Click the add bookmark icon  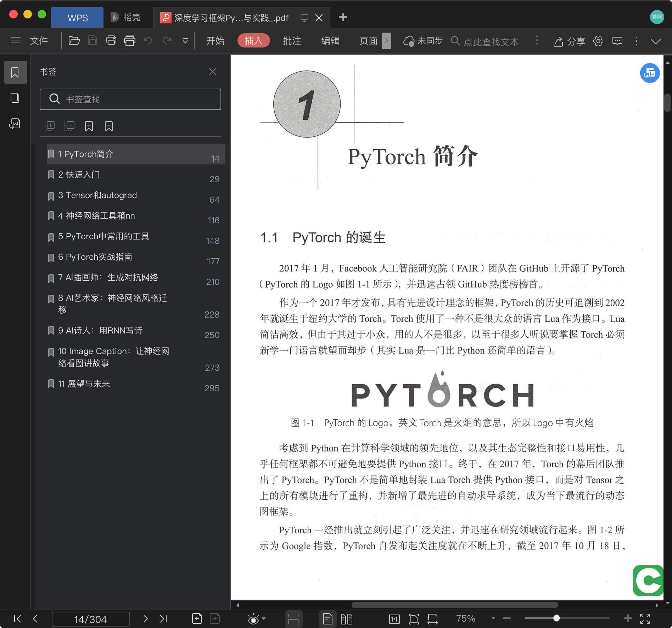point(89,126)
